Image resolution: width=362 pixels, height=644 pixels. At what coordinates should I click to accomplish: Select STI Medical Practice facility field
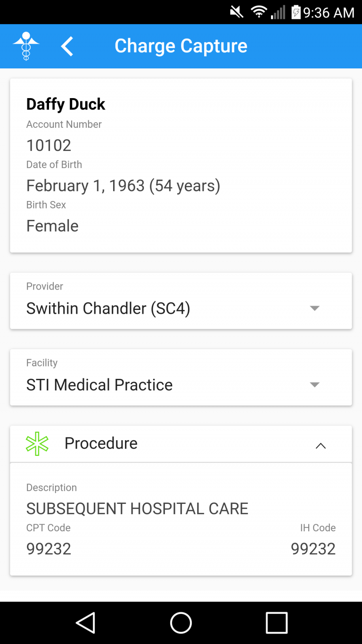pos(99,385)
